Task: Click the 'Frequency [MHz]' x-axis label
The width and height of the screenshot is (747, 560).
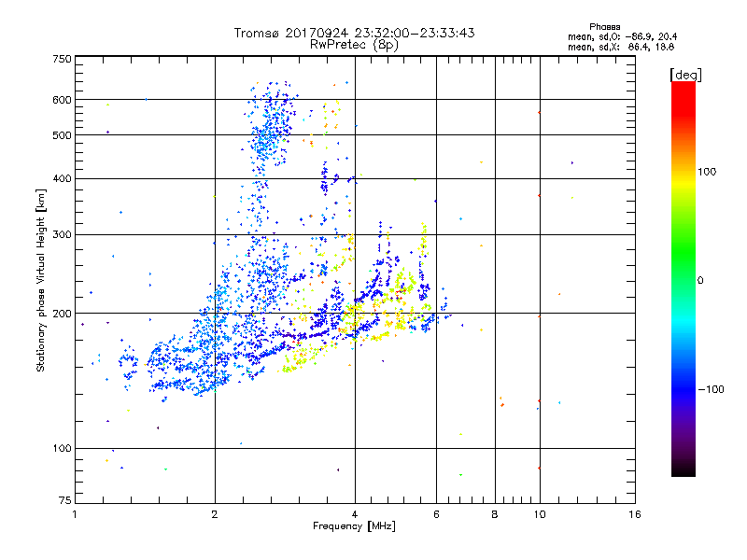Action: [x=354, y=526]
